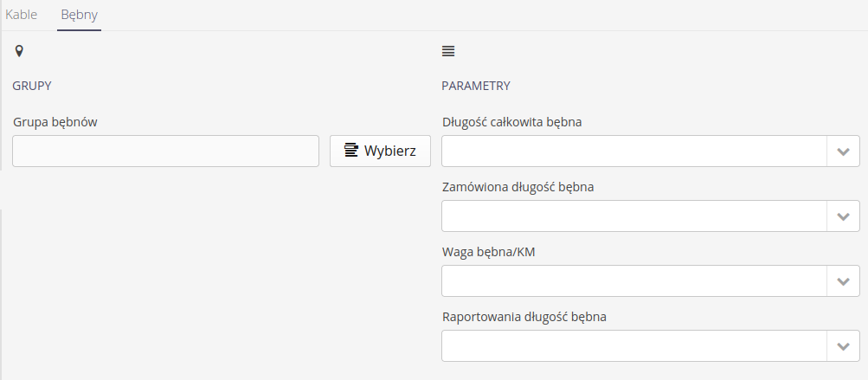Expand Długość całkowita bębna chevron arrow
This screenshot has height=380, width=868.
coord(844,151)
